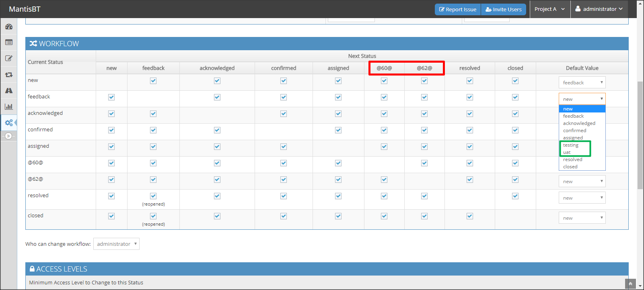
Task: Uncheck new to feedback transition checkbox
Action: click(153, 81)
